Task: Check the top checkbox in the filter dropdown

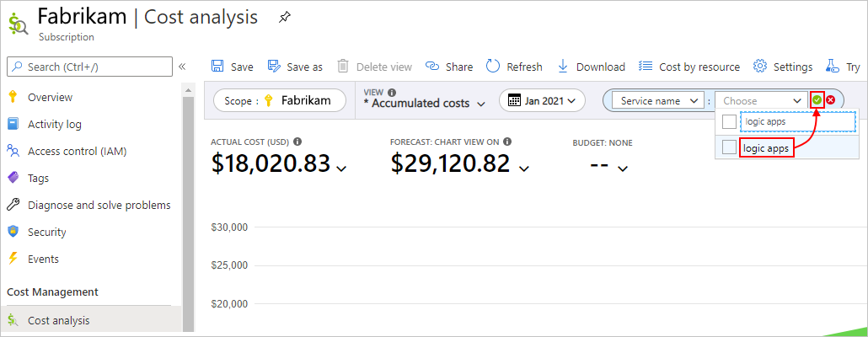Action: (x=729, y=122)
